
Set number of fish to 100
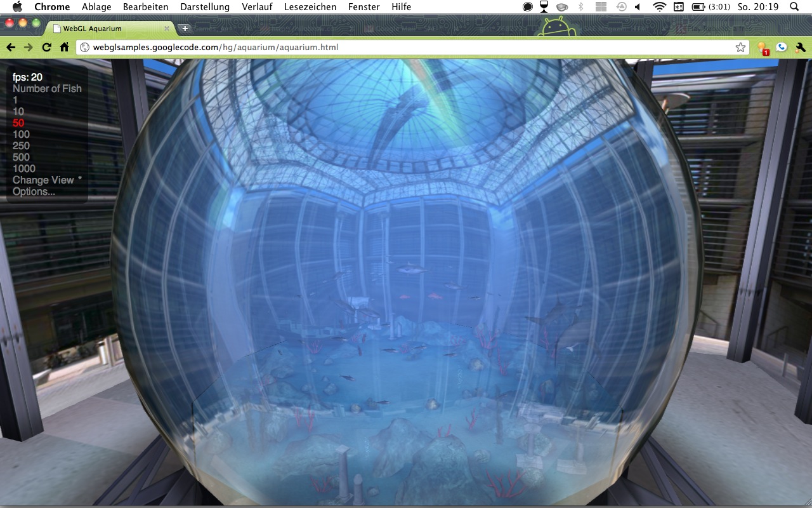22,134
